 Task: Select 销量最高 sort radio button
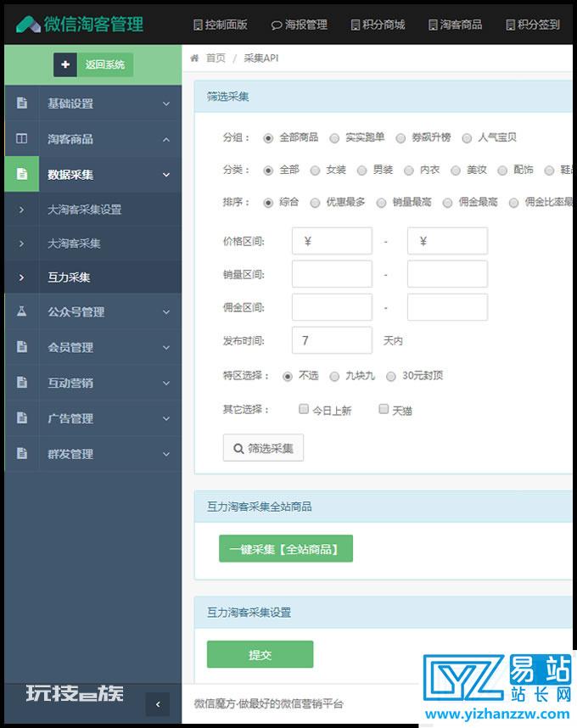[x=382, y=203]
